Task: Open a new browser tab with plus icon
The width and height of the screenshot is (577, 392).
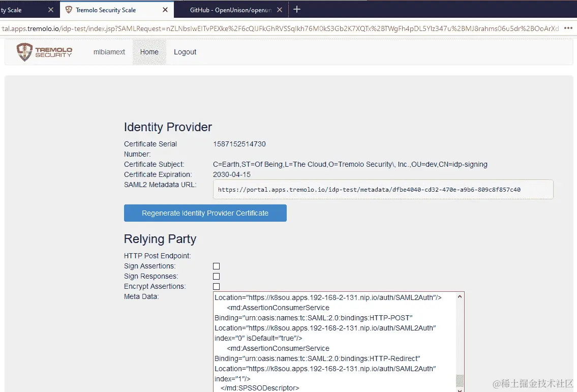Action: 297,10
